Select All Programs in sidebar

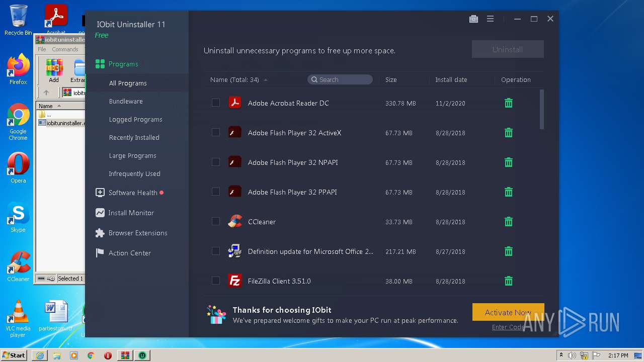(x=128, y=83)
